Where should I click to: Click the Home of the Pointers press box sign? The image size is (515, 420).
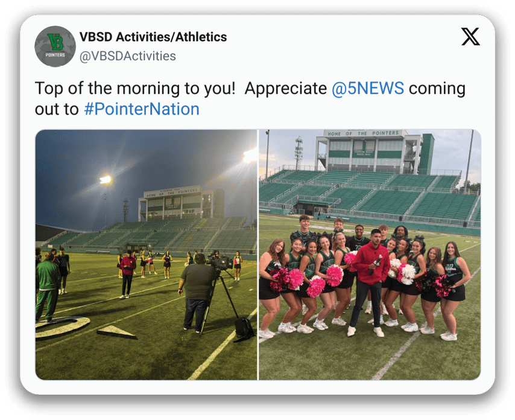(x=362, y=133)
